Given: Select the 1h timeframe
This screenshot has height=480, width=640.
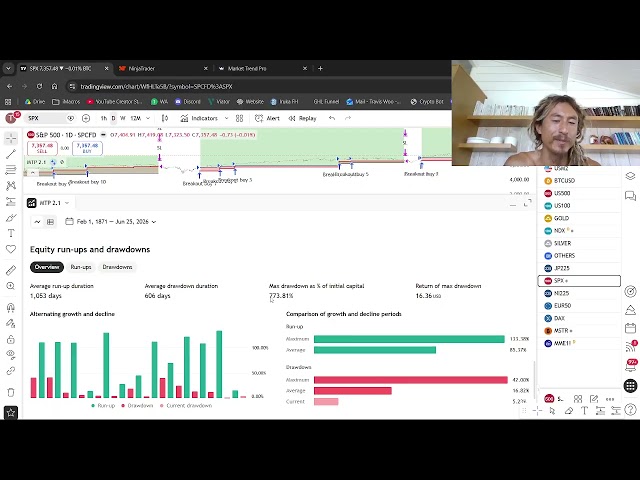Looking at the screenshot, I should 104,118.
